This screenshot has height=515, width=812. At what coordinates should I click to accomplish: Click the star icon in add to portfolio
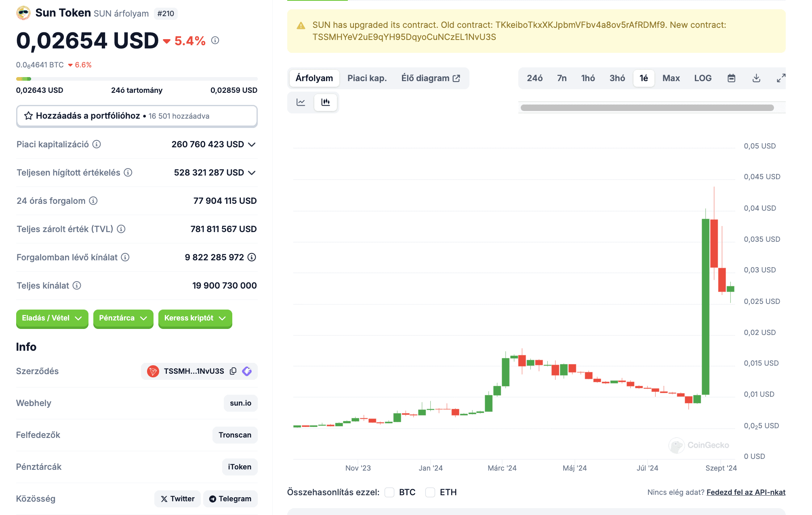tap(28, 116)
